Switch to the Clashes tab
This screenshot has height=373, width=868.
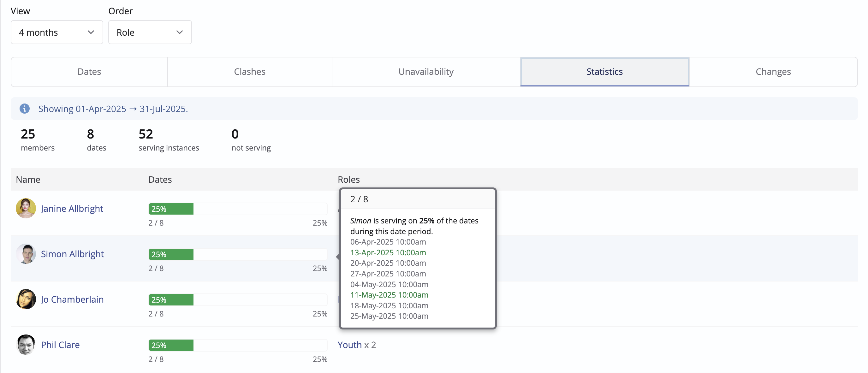[x=249, y=72]
